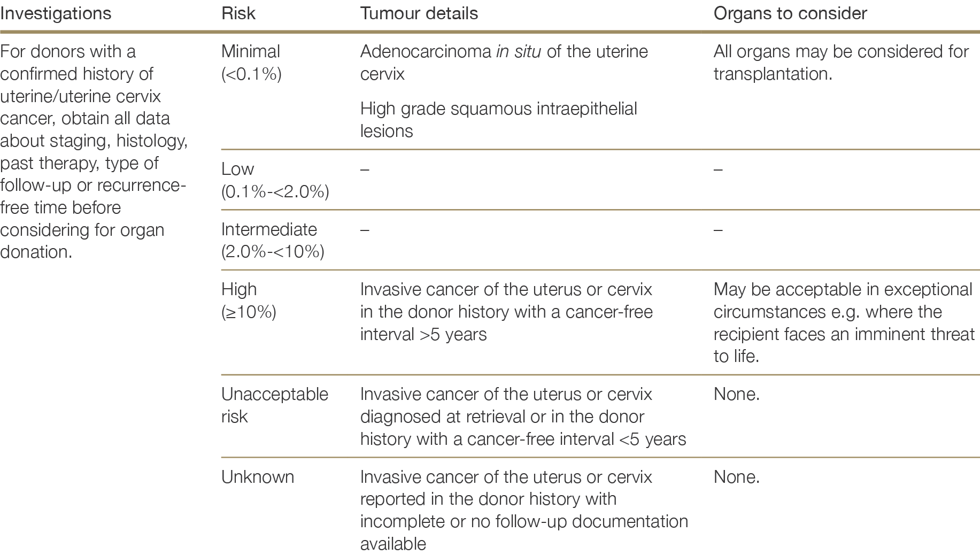Click High grade squamous intraepithelial lesions text
Screen dimensions: 980x555
[x=498, y=120]
